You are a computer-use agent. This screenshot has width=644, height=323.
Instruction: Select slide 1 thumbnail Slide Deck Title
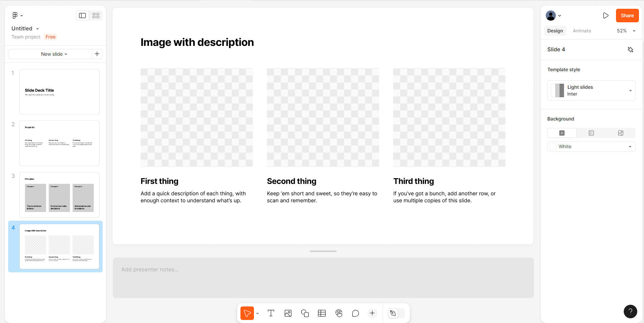pos(59,92)
